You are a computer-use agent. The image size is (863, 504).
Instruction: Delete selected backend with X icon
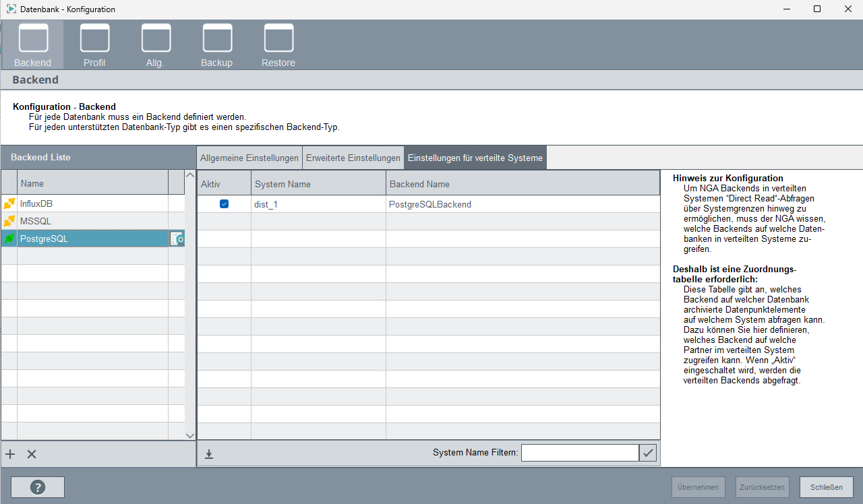pyautogui.click(x=32, y=454)
